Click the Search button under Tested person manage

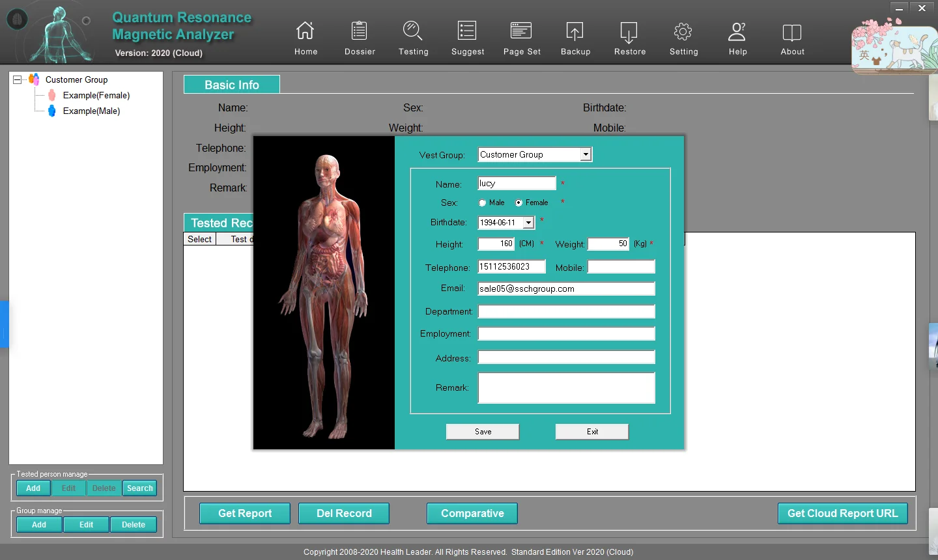[x=139, y=488]
